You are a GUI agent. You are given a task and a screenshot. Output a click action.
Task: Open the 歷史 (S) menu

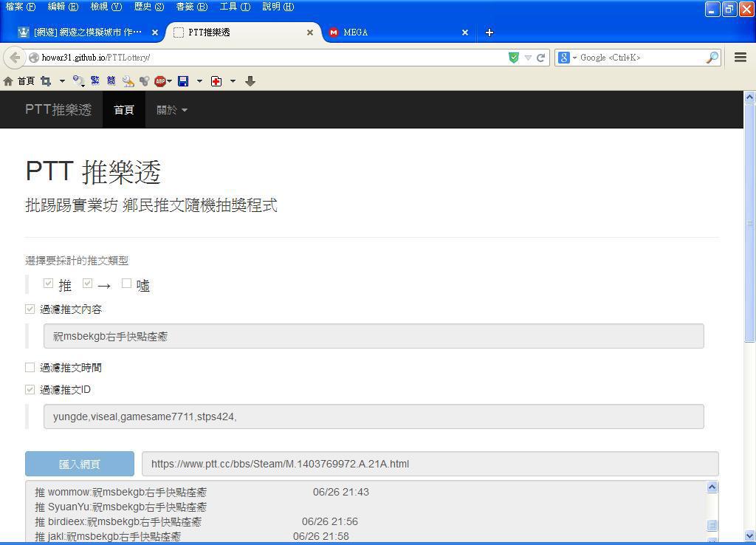click(x=149, y=7)
